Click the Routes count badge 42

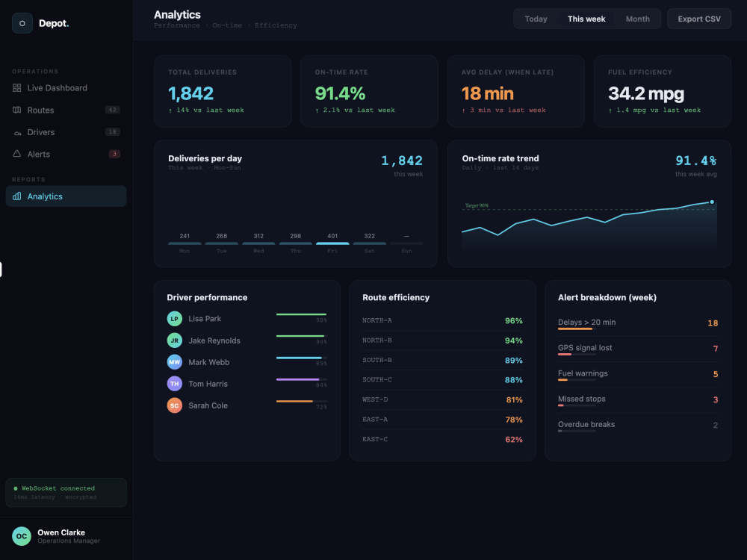[x=113, y=110]
